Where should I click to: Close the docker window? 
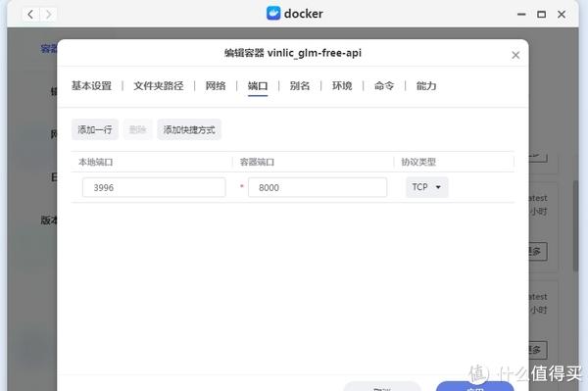562,15
